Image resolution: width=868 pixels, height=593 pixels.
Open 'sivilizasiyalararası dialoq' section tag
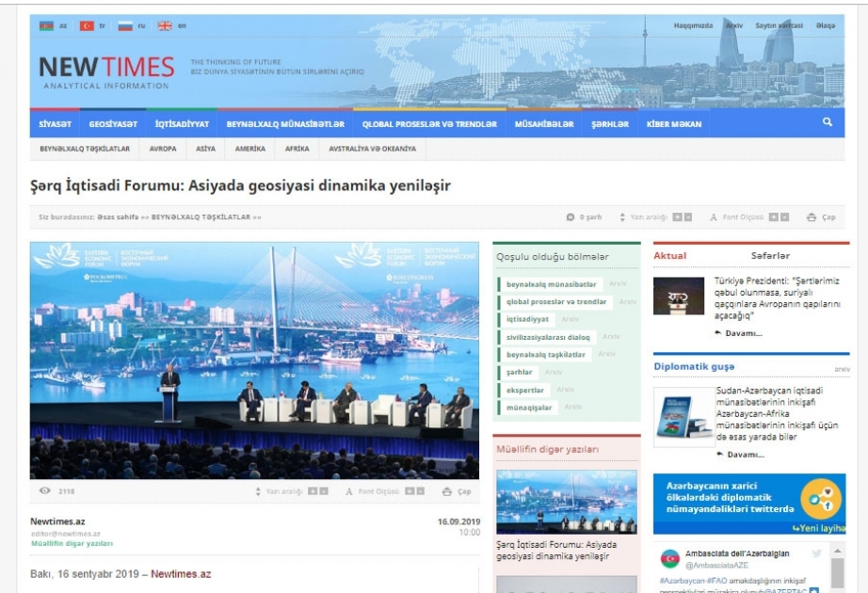click(548, 337)
